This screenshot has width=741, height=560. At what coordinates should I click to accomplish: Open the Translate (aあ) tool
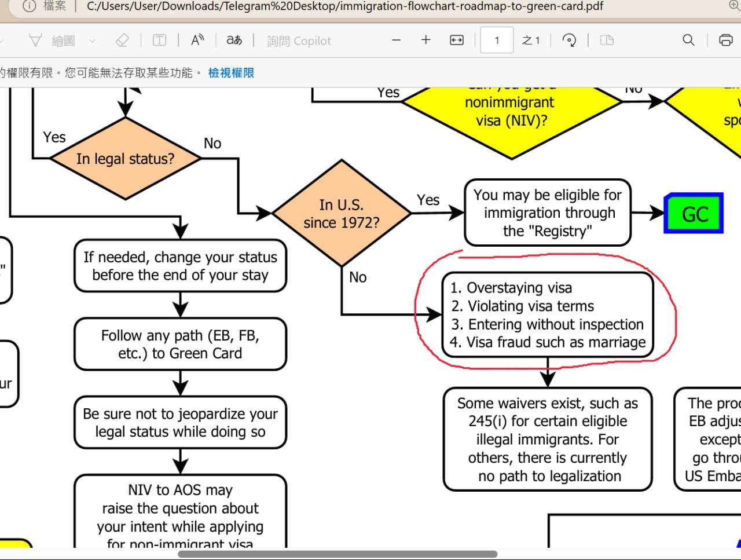[x=234, y=41]
